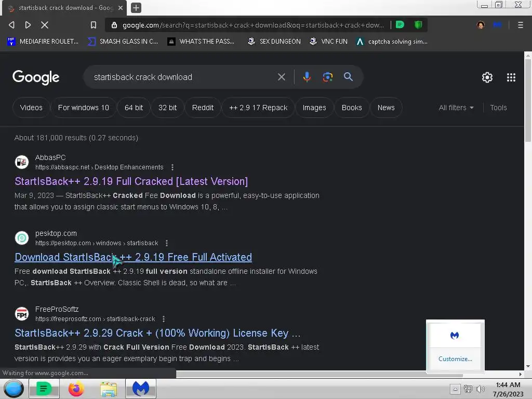Viewport: 532px width, 399px height.
Task: Go to Google home via the logo
Action: click(36, 77)
